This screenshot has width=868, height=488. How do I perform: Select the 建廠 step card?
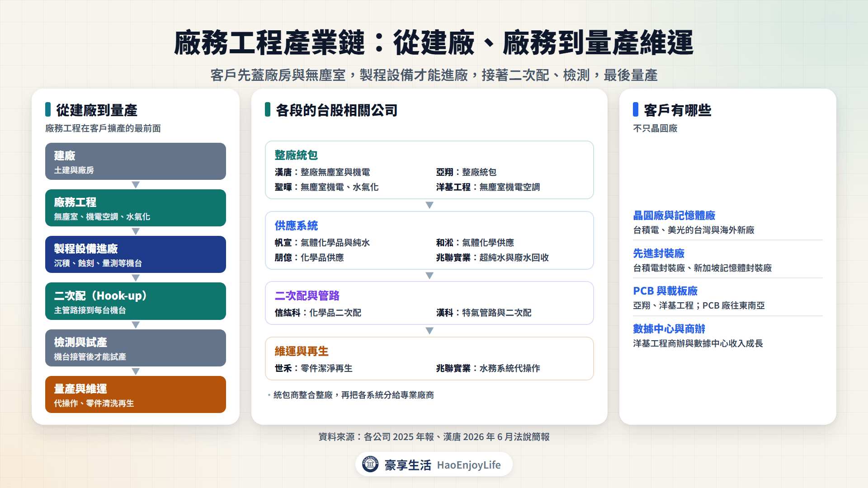[x=136, y=161]
